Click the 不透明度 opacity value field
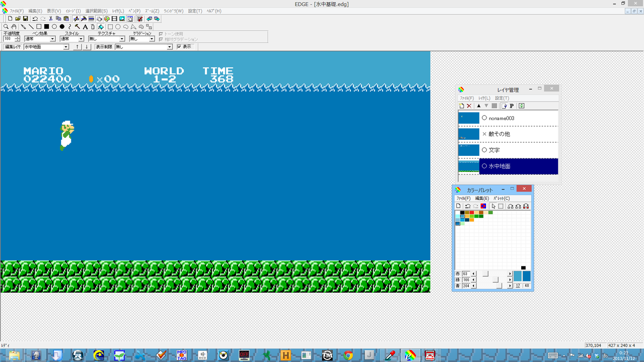The height and width of the screenshot is (362, 644). point(9,39)
